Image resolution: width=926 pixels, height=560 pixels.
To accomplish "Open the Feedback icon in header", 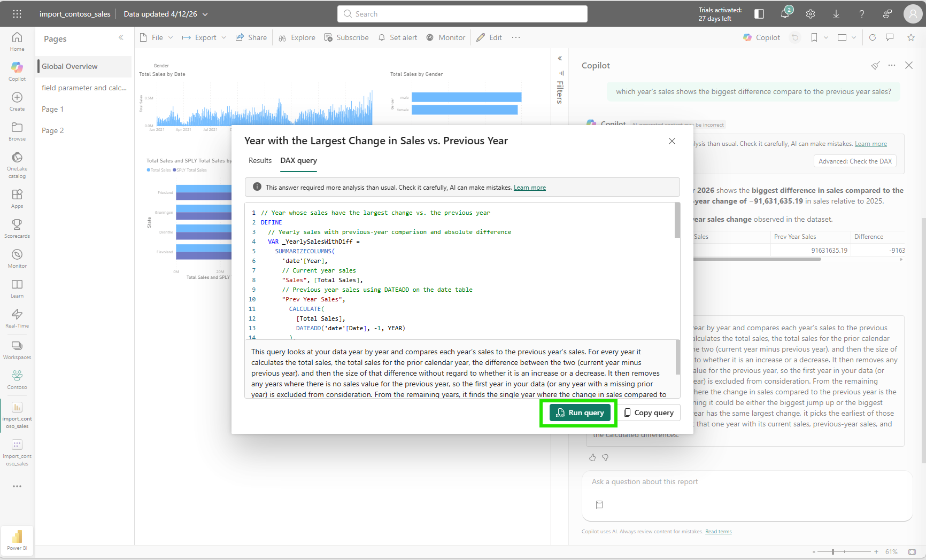I will click(x=888, y=14).
